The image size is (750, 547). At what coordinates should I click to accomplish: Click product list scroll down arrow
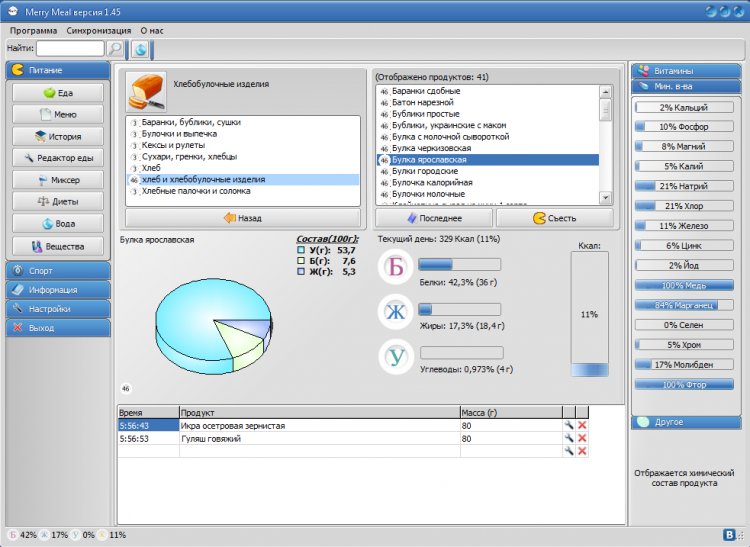tap(606, 197)
